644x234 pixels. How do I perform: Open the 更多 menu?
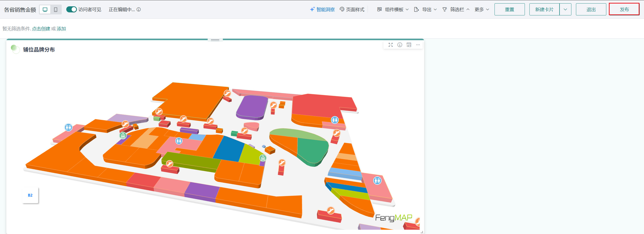(482, 9)
